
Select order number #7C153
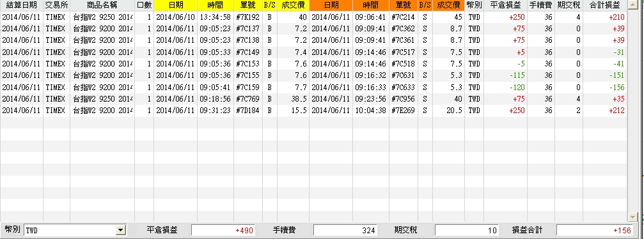click(247, 64)
